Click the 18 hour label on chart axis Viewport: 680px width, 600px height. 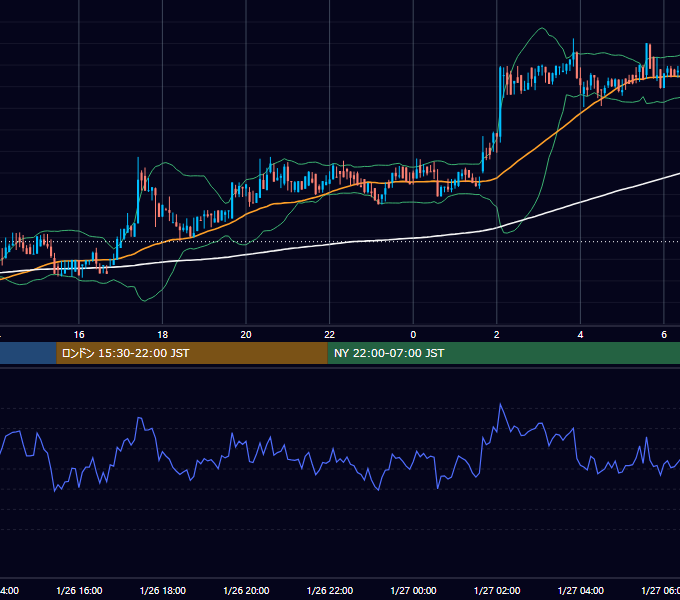point(162,335)
